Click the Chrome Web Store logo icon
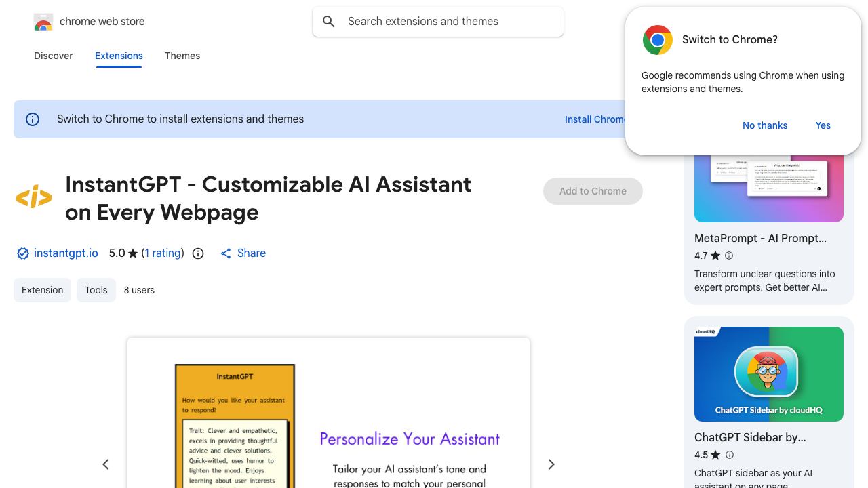The height and width of the screenshot is (488, 868). click(x=43, y=22)
